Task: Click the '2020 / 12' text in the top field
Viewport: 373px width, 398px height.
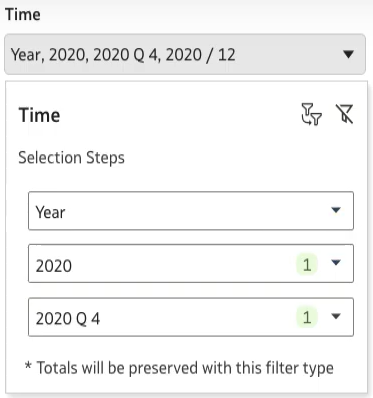Action: tap(200, 55)
